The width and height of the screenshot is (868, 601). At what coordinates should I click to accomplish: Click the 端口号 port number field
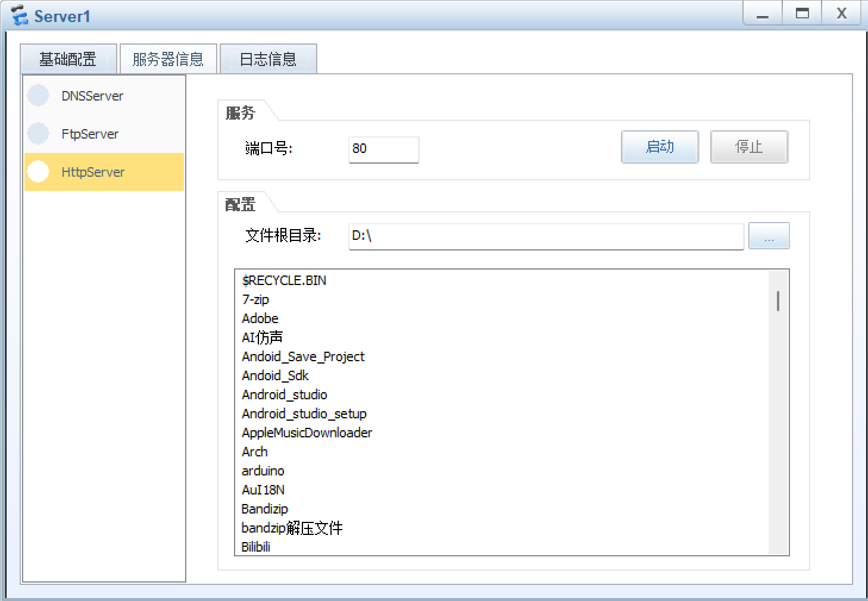click(x=383, y=149)
